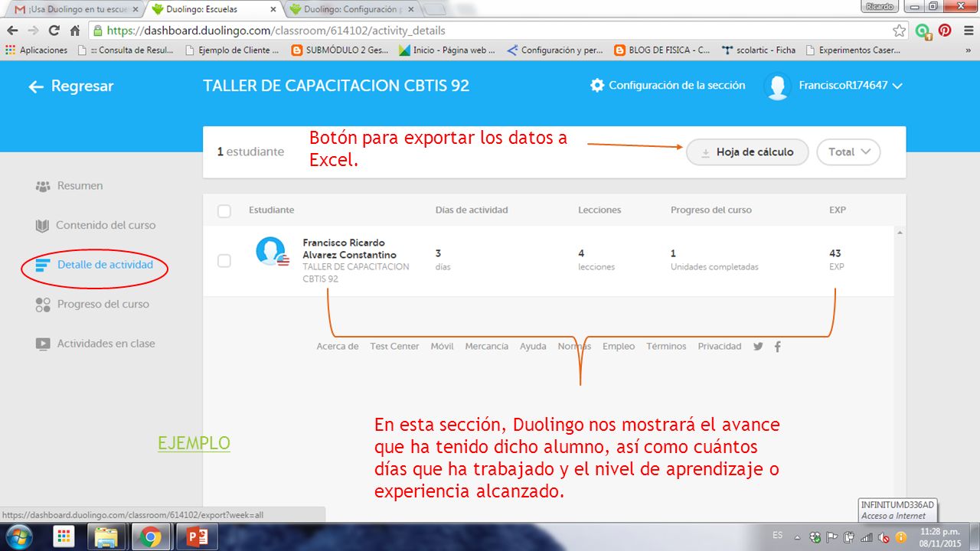
Task: Bookmark page with star icon
Action: (899, 31)
